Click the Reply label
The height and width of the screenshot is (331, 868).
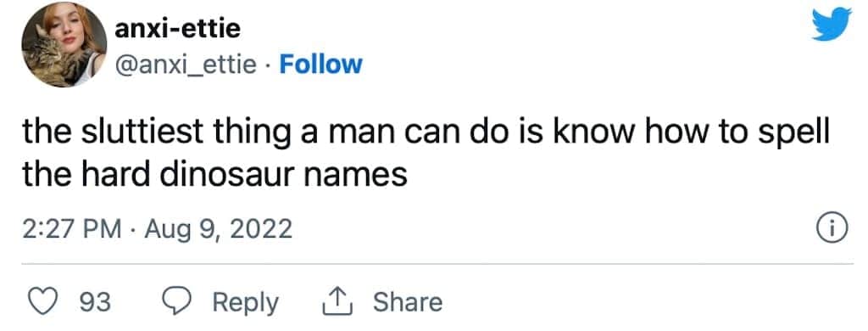[x=245, y=303]
